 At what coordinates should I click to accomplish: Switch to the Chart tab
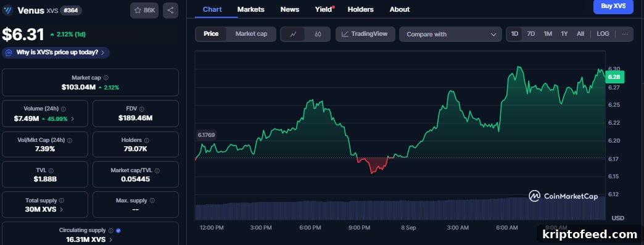coord(212,9)
